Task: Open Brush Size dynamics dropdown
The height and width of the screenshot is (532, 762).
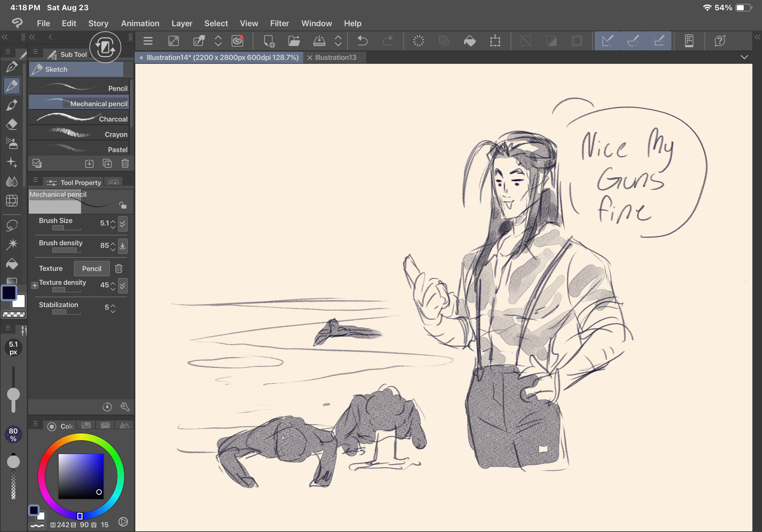Action: click(123, 224)
